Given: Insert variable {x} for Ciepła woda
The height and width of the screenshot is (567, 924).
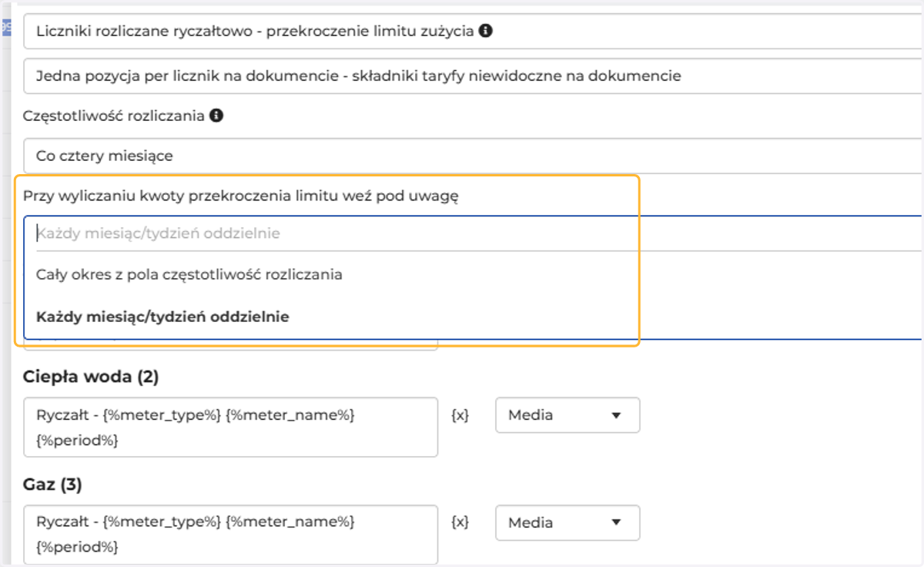Looking at the screenshot, I should (x=460, y=415).
